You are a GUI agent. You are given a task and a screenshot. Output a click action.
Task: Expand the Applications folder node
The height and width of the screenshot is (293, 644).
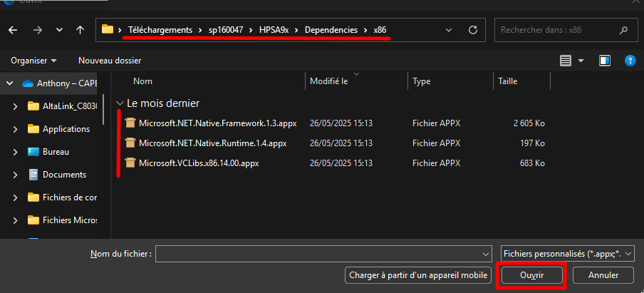pyautogui.click(x=15, y=129)
